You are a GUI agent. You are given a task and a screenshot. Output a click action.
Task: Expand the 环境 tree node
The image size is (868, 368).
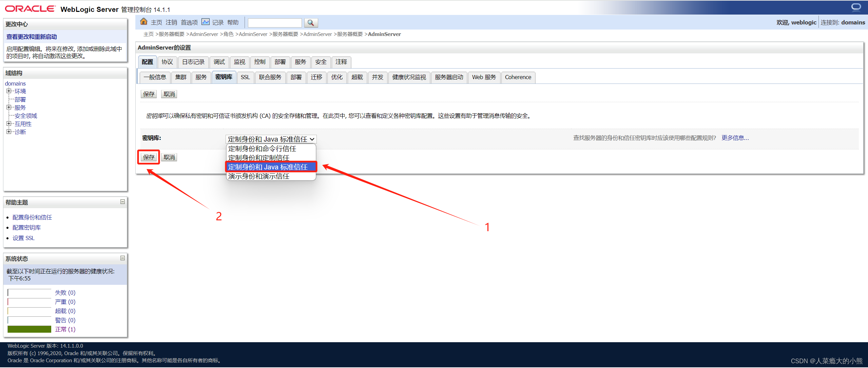click(x=9, y=91)
